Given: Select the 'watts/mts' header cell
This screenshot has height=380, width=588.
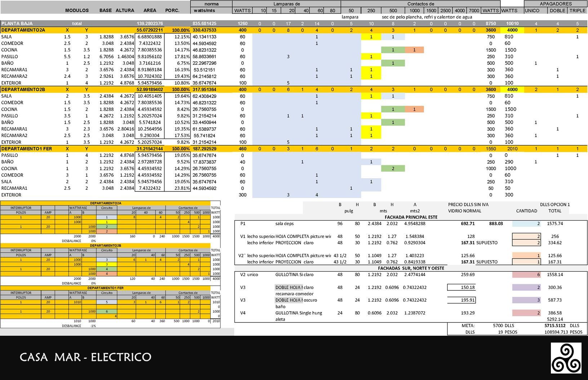Looking at the screenshot, I should tap(205, 10).
